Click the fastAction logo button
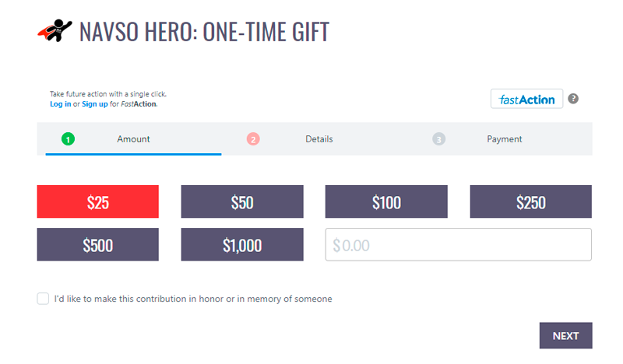 point(526,99)
